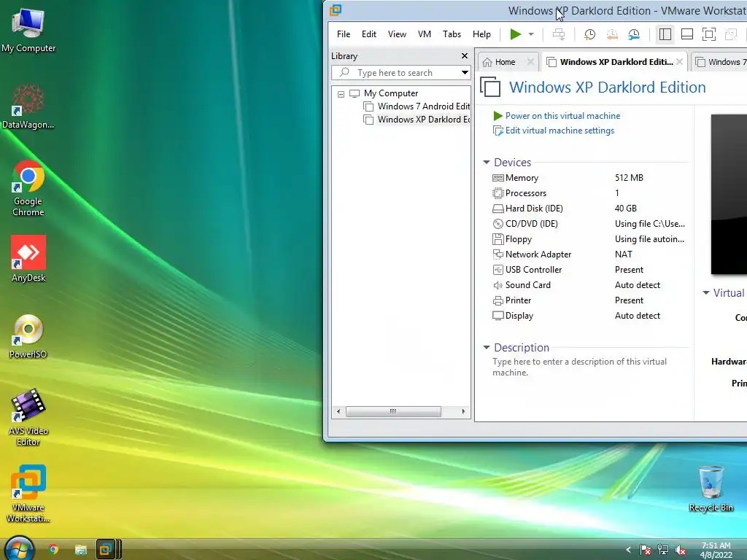Close the Windows XP Darklord Edition tab
Viewport: 747px width, 560px height.
(679, 62)
